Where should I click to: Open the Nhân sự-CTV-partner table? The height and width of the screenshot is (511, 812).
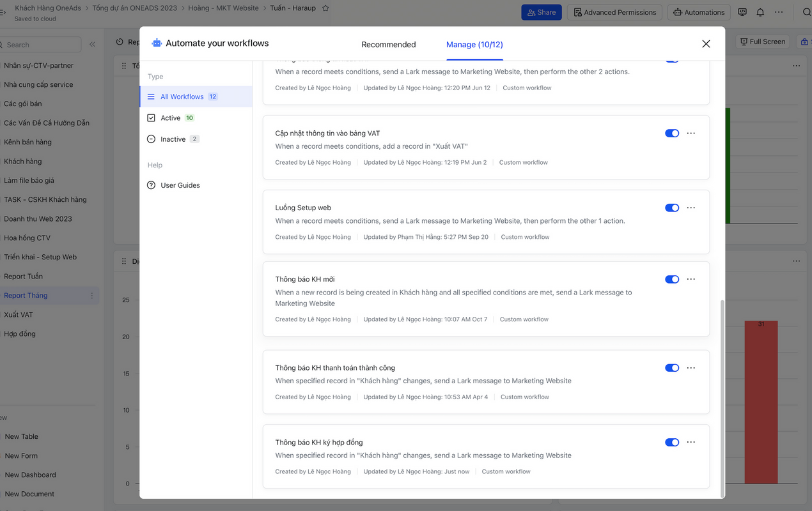point(38,65)
